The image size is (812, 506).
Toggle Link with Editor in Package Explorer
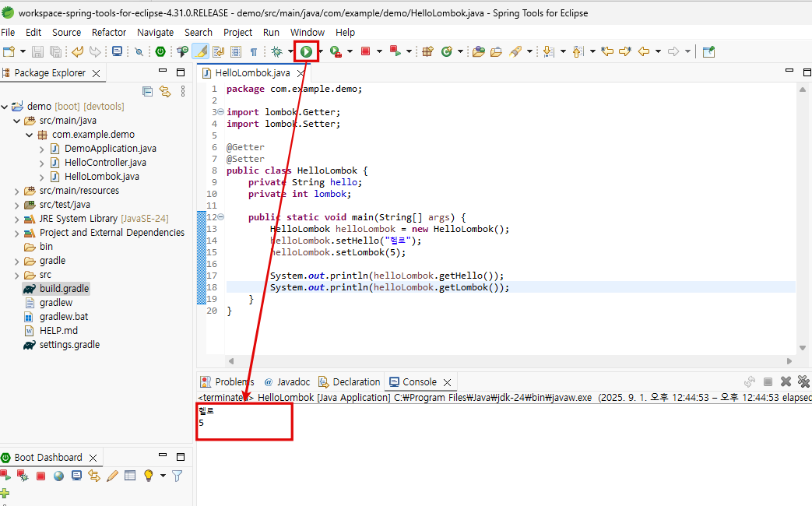tap(165, 91)
